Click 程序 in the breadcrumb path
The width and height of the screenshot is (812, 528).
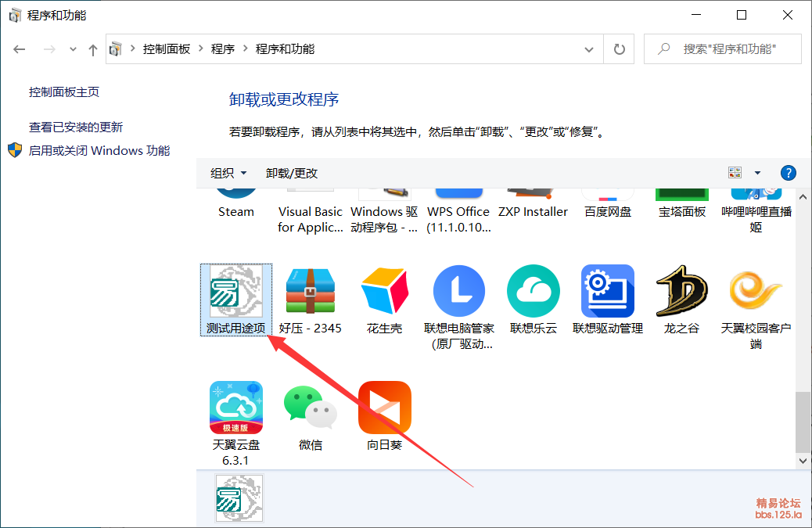click(x=223, y=49)
